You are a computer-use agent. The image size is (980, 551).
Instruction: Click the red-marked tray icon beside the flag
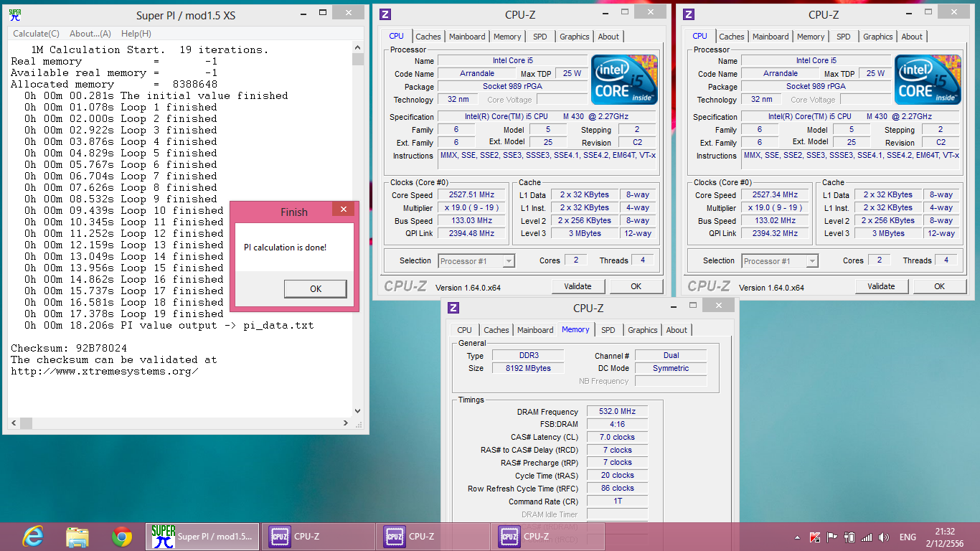815,537
